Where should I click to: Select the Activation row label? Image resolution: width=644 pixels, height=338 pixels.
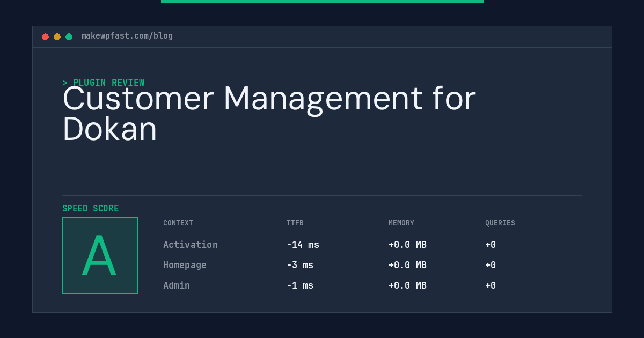click(x=191, y=245)
